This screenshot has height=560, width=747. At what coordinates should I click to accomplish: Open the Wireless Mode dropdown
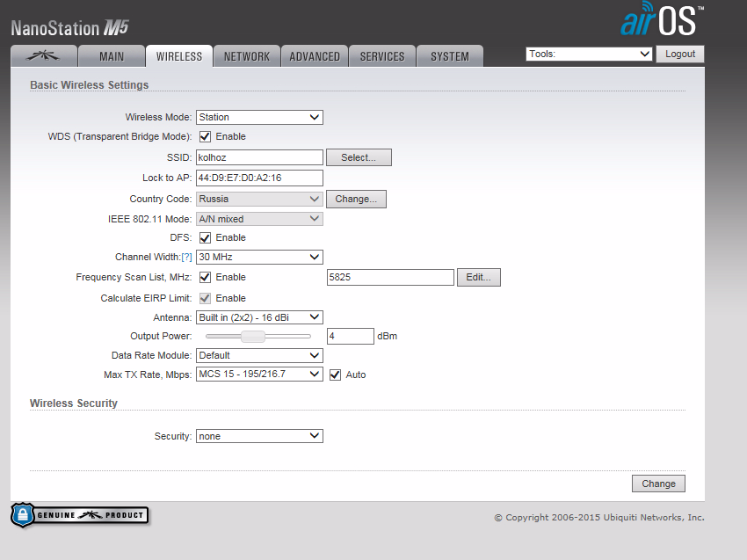(x=259, y=117)
